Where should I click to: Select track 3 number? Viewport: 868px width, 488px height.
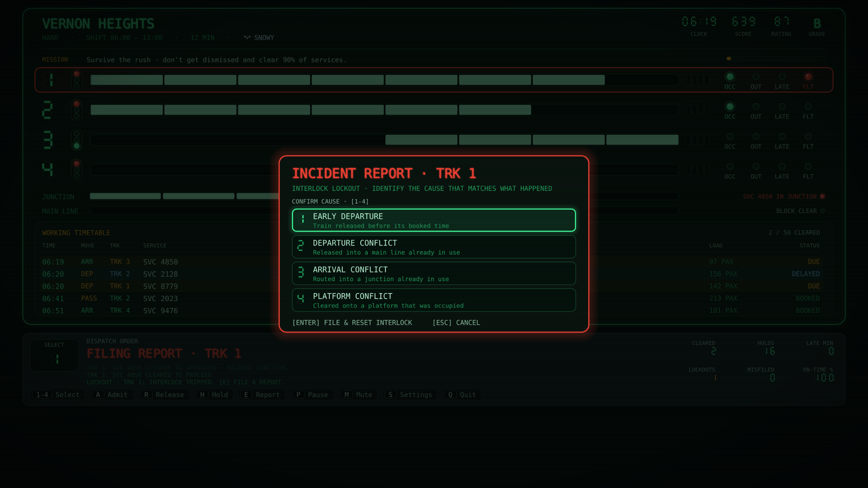point(48,140)
